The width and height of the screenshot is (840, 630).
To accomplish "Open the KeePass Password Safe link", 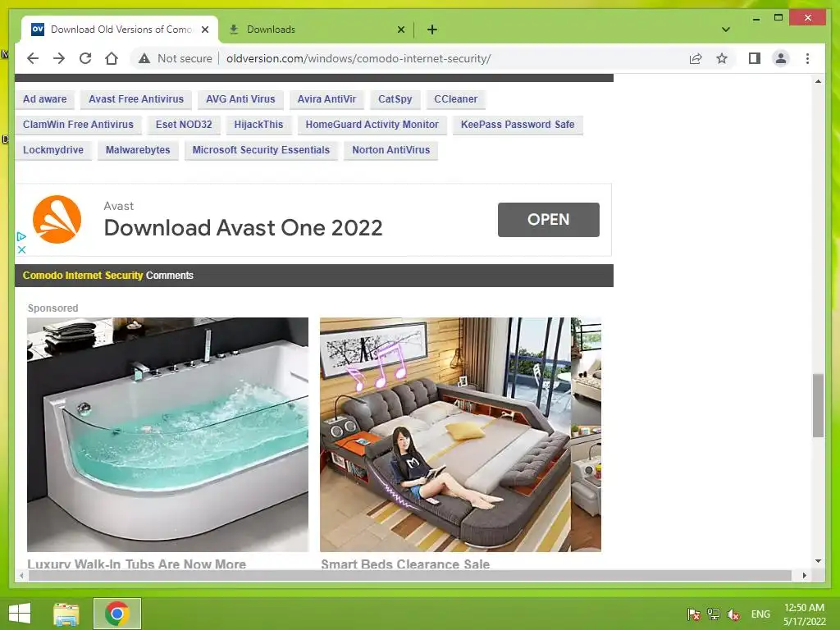I will (x=518, y=125).
